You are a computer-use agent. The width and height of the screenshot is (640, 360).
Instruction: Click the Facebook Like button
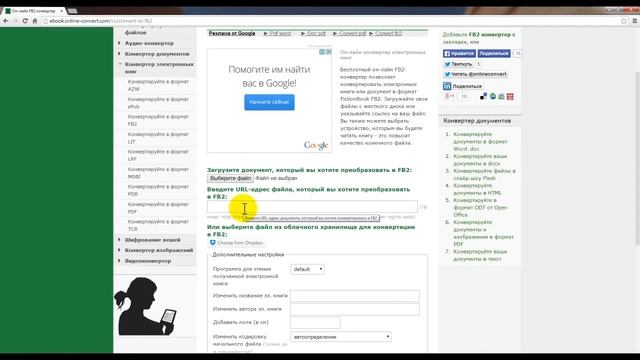459,53
